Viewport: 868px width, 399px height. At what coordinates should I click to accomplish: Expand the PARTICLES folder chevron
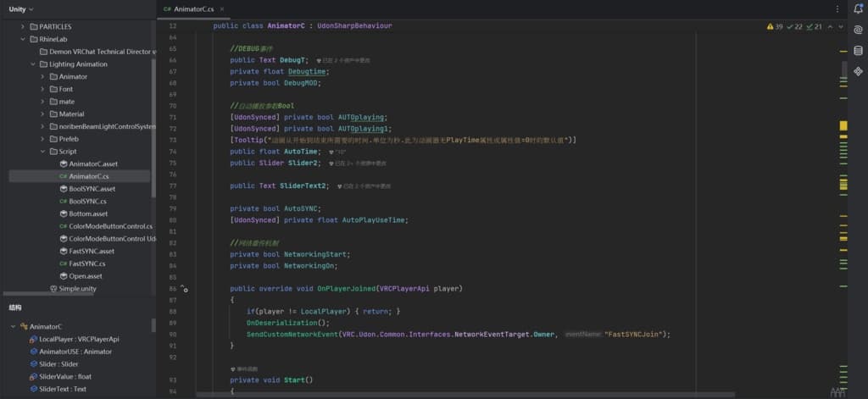click(23, 26)
